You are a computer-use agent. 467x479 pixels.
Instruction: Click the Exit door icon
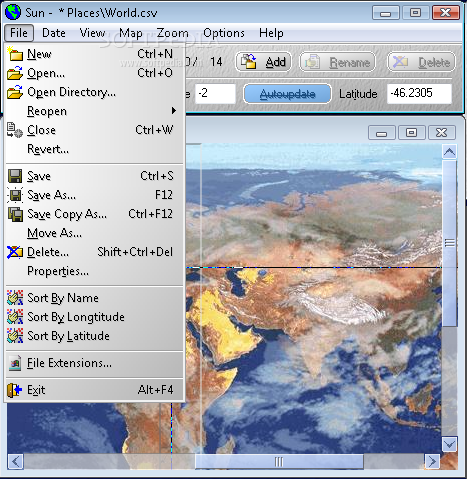tap(15, 390)
